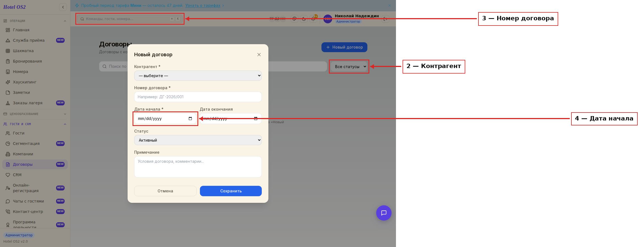
Task: Open the floating chat bubble button
Action: [384, 213]
